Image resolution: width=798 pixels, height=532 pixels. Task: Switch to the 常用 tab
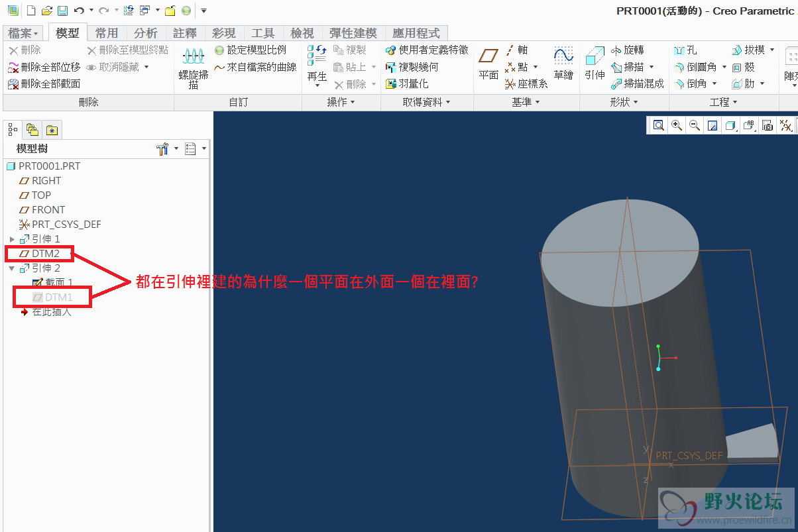(107, 33)
